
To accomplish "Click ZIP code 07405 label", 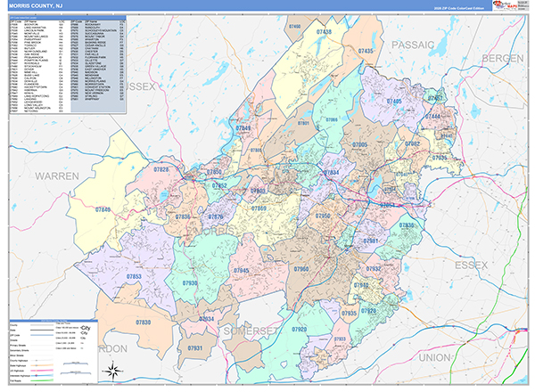I will click(394, 102).
